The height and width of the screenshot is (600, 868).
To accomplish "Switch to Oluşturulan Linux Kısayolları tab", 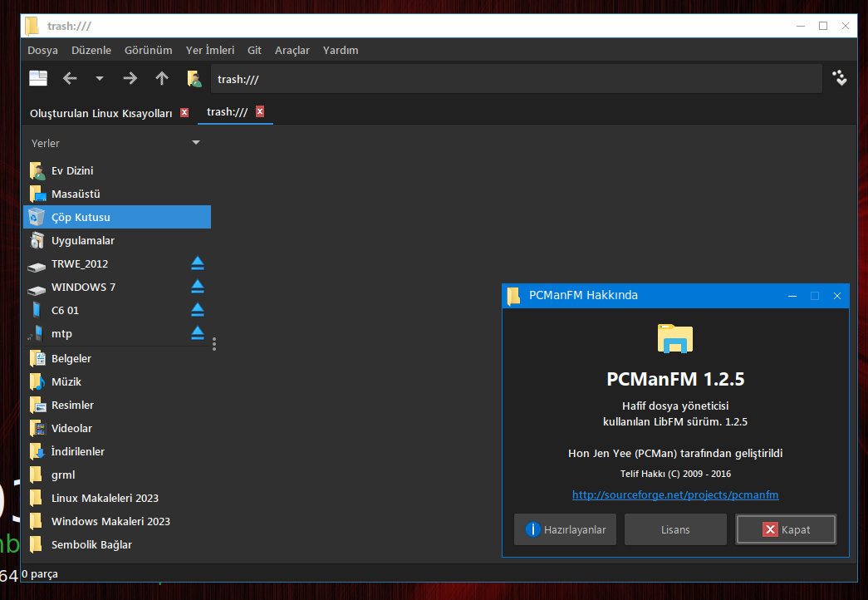I will pos(101,113).
